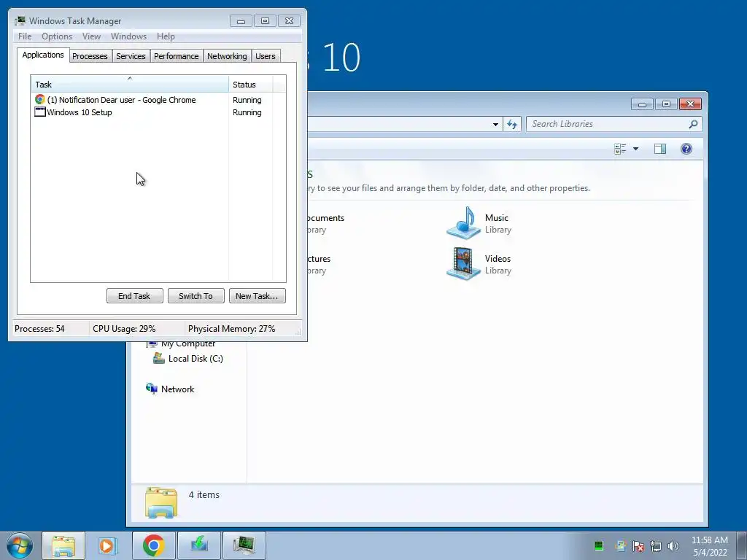The image size is (747, 560).
Task: Click the Task Manager taskbar icon
Action: [244, 545]
